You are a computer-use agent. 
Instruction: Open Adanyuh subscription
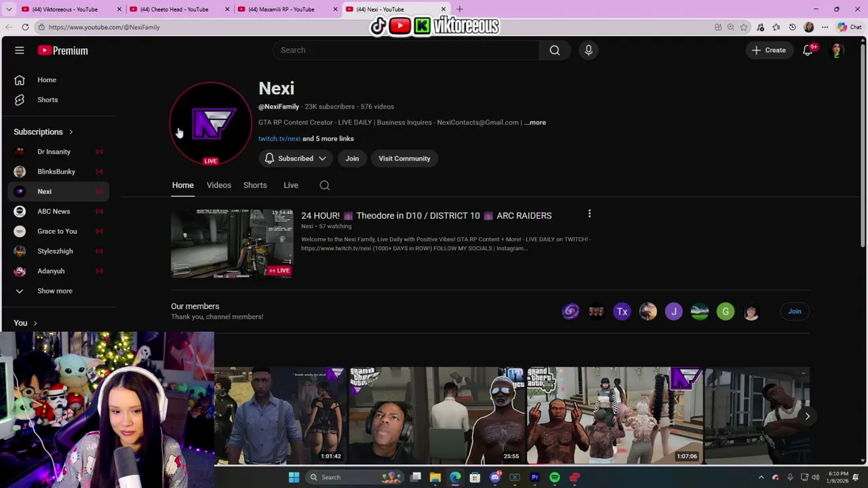click(58, 271)
